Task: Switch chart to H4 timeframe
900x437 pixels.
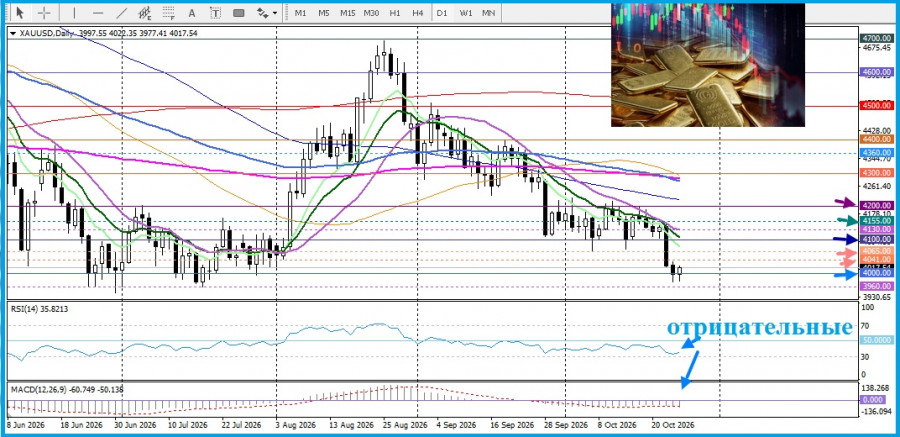Action: 418,13
